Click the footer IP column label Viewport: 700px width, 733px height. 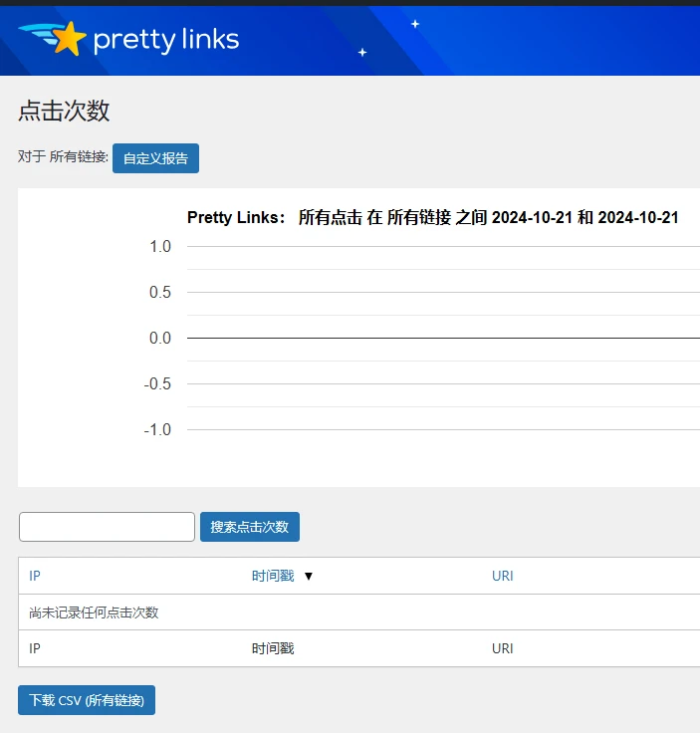35,648
